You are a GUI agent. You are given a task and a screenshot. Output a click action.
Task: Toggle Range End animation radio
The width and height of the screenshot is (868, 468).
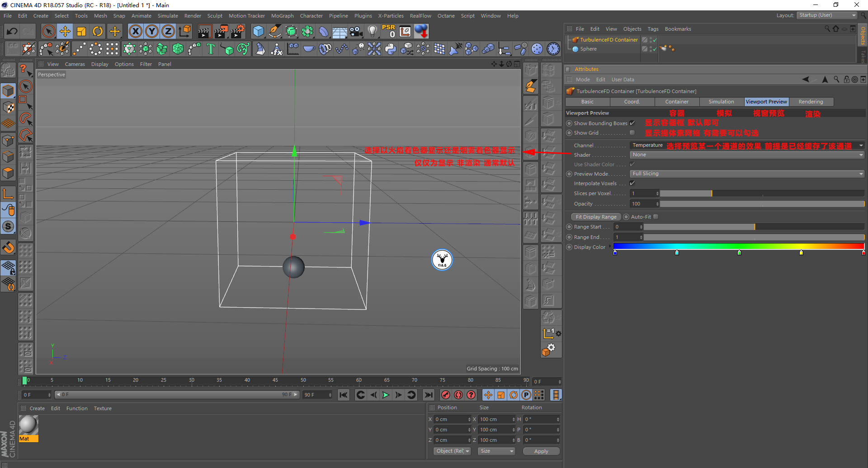pyautogui.click(x=570, y=237)
